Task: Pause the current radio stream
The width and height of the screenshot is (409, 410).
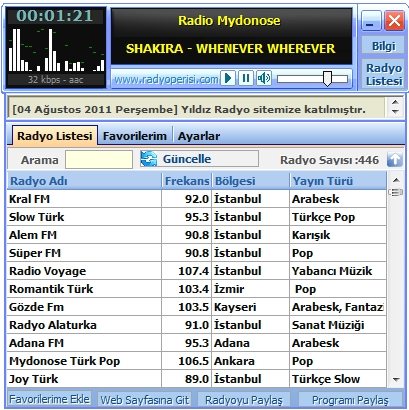Action: (x=246, y=78)
